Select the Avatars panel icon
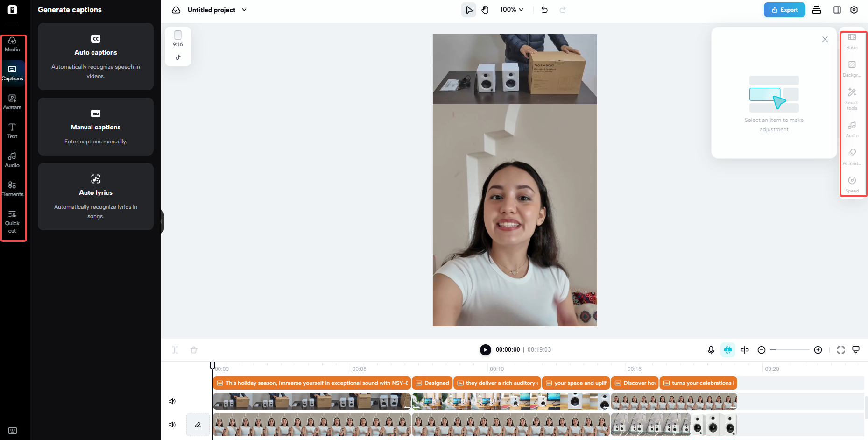The width and height of the screenshot is (868, 440). (x=12, y=102)
